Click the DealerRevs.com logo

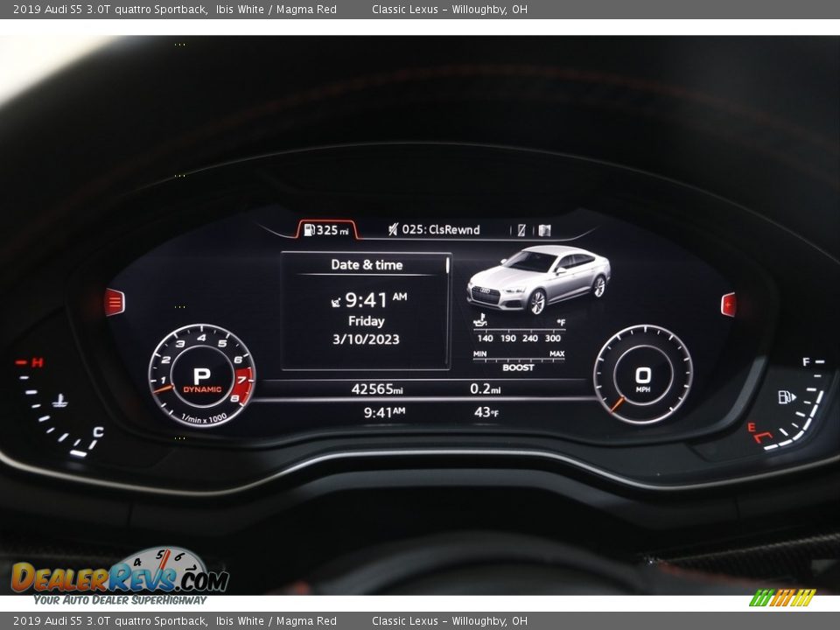click(120, 577)
